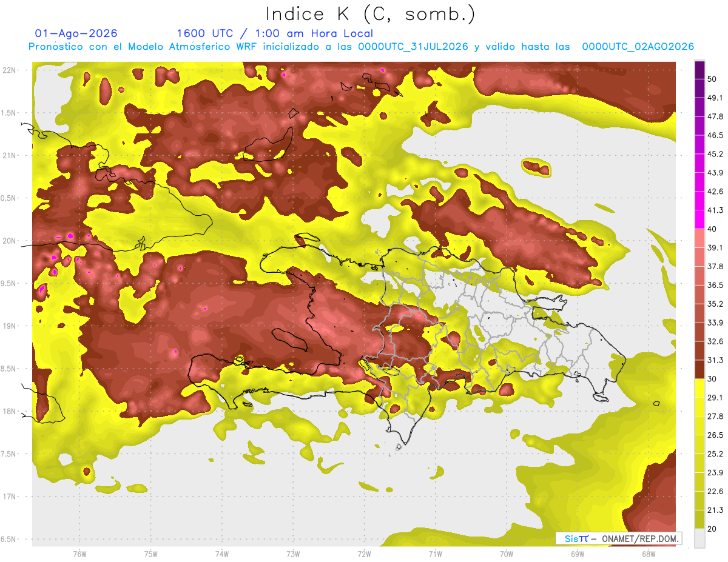Click the '75W' longitude label

click(x=150, y=554)
